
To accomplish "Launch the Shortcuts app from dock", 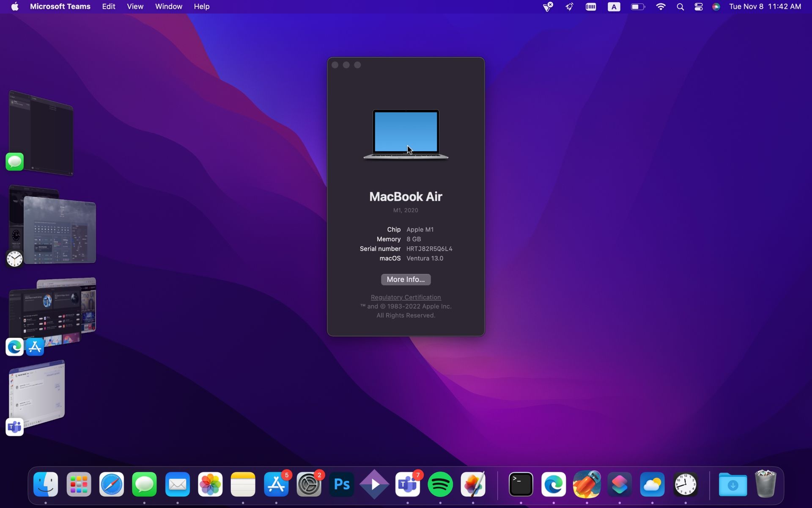I will (x=620, y=484).
